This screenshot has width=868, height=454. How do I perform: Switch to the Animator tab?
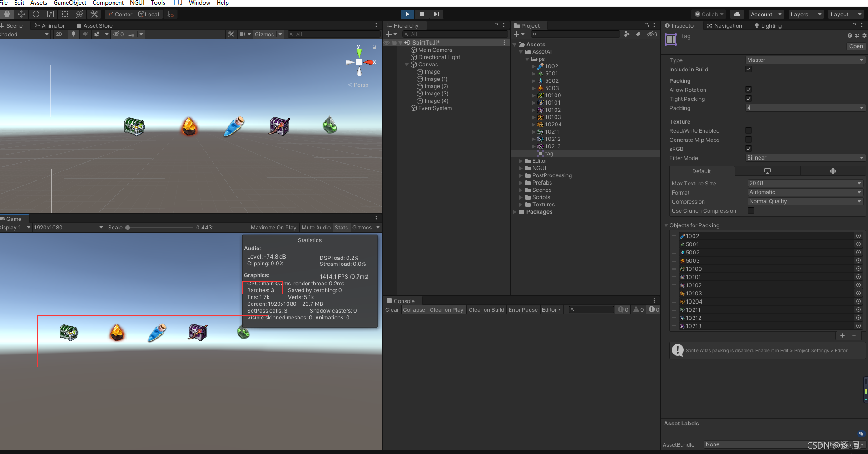(50, 25)
